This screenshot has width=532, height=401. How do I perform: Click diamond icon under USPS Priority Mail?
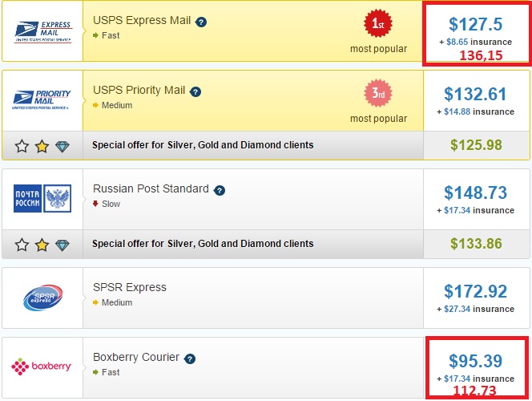(63, 146)
